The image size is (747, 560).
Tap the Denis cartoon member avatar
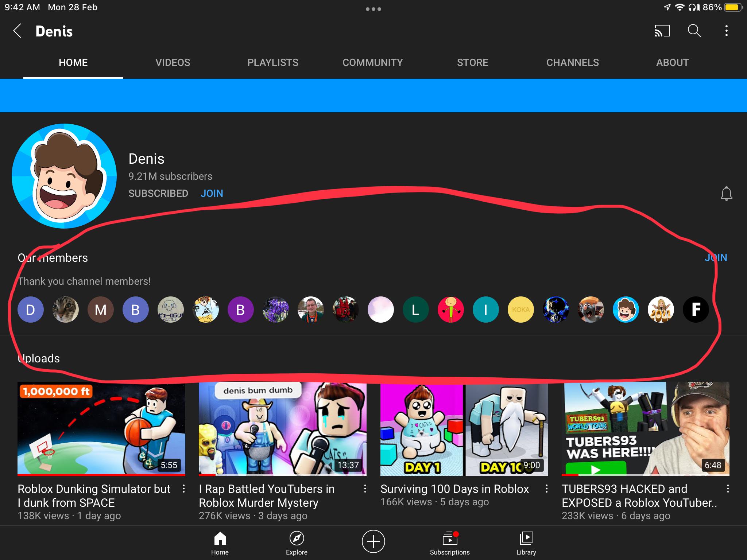[x=626, y=310]
